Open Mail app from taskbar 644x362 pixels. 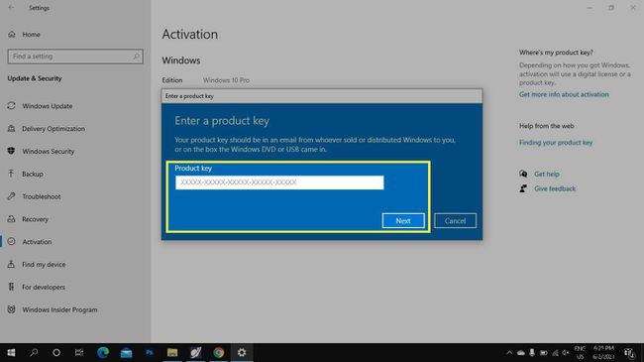(x=126, y=352)
